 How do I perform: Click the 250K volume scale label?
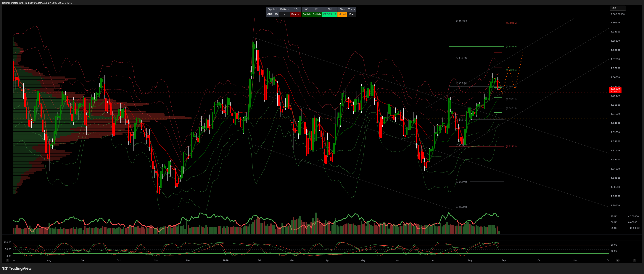614,228
